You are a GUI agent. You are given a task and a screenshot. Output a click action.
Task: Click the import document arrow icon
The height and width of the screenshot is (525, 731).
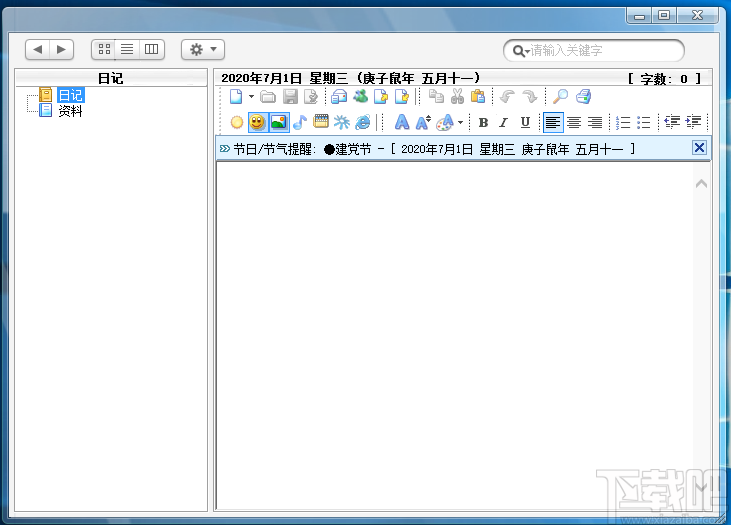coord(401,97)
